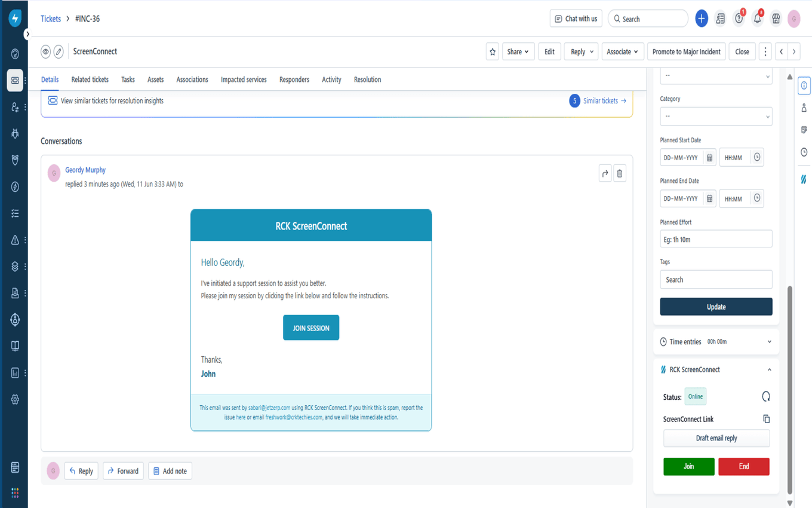Open the stacked layers assets icon
The width and height of the screenshot is (812, 508).
point(15,267)
